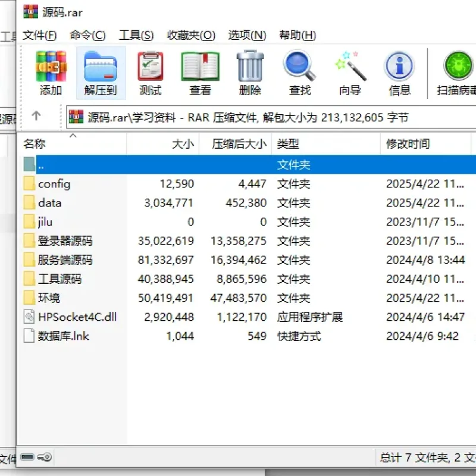
Task: Open the 帮助(H) menu
Action: (x=297, y=35)
